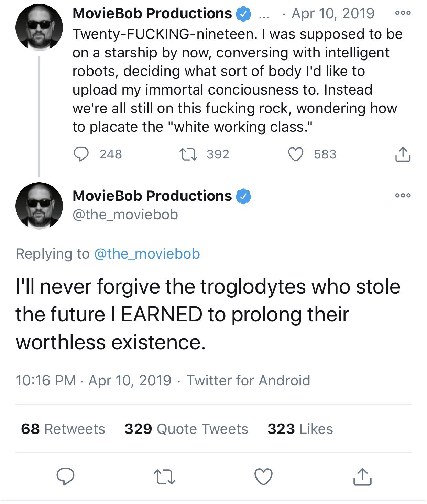Like the top tweet with 583 likes
427x504 pixels.
tap(296, 154)
